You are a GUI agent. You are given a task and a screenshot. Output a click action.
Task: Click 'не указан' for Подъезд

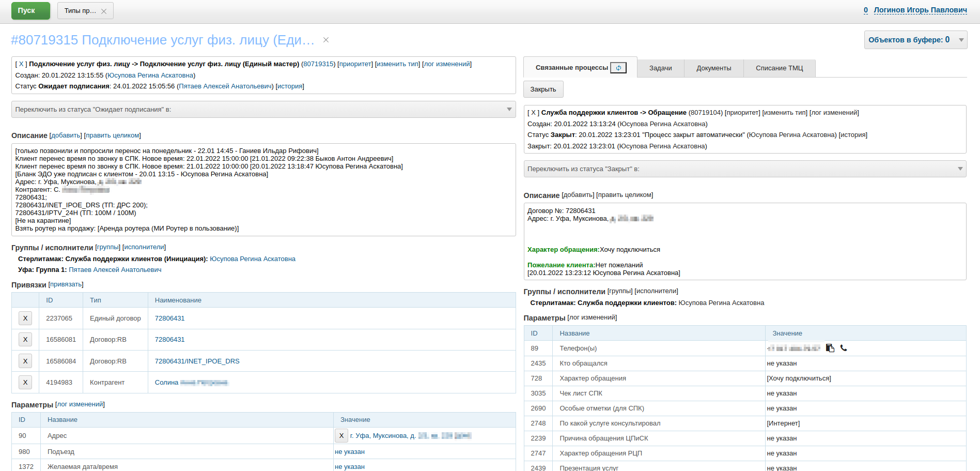click(x=350, y=452)
